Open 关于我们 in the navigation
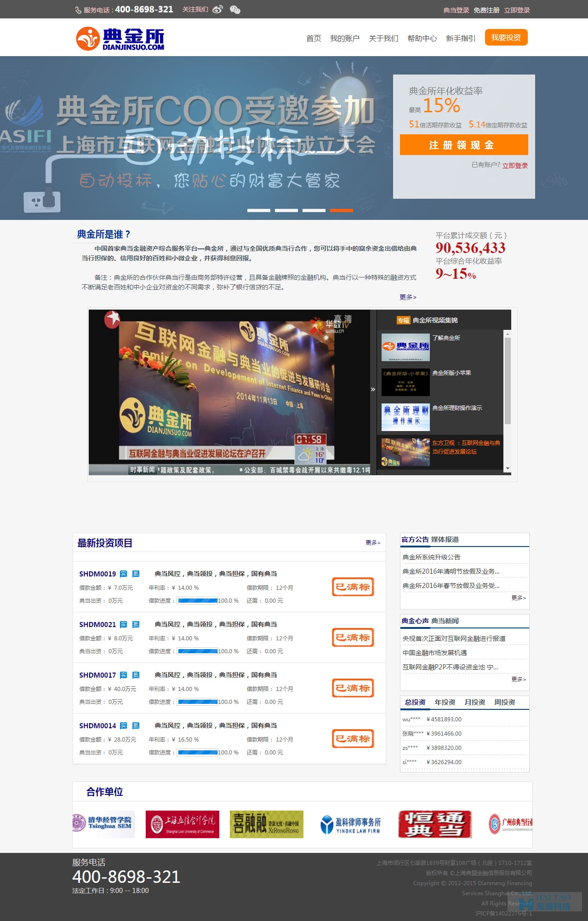The image size is (588, 921). [383, 38]
